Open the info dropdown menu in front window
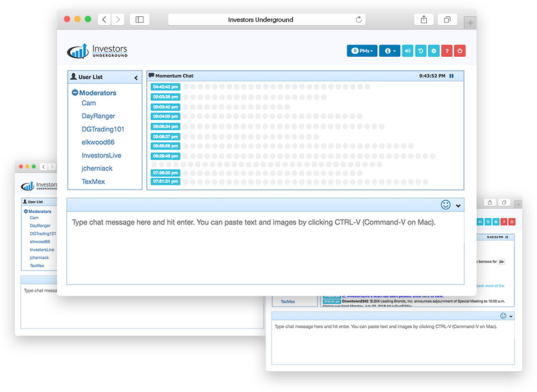This screenshot has height=392, width=537. 390,51
